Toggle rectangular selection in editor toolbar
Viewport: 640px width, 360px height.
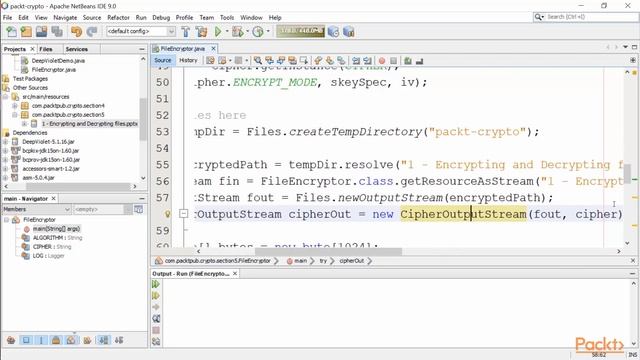(x=304, y=60)
